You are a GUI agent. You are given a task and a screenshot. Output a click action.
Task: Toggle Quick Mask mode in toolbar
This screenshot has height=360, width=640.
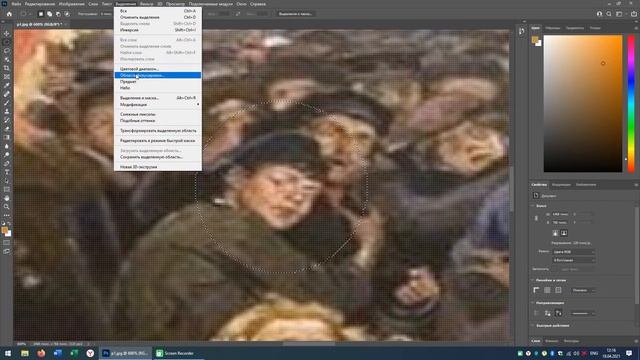pos(7,243)
